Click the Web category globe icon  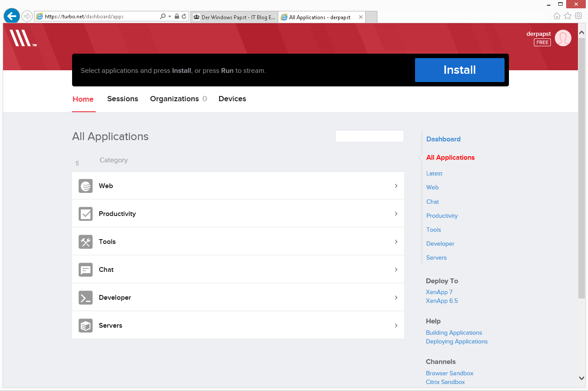click(x=86, y=186)
